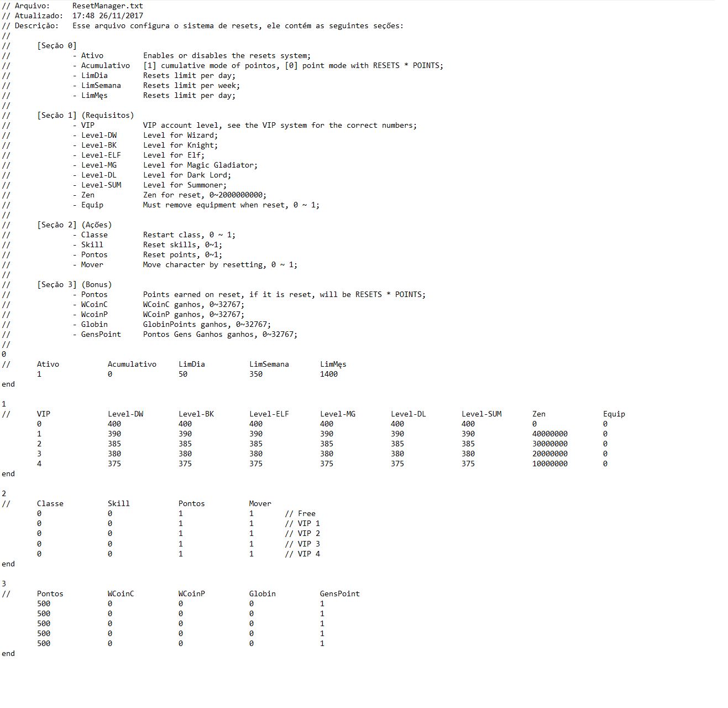The width and height of the screenshot is (728, 708).
Task: Click the '// VIP 4' row comment
Action: pos(302,554)
